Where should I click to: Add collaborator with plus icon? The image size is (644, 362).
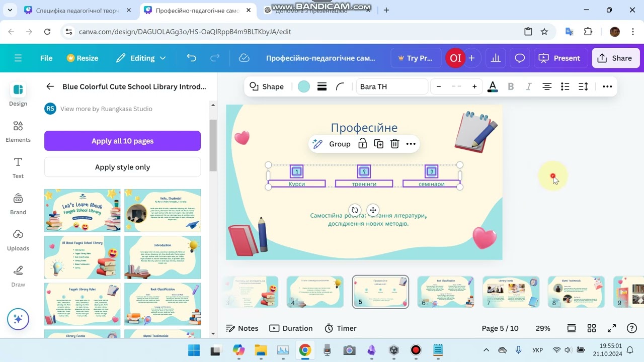(471, 58)
